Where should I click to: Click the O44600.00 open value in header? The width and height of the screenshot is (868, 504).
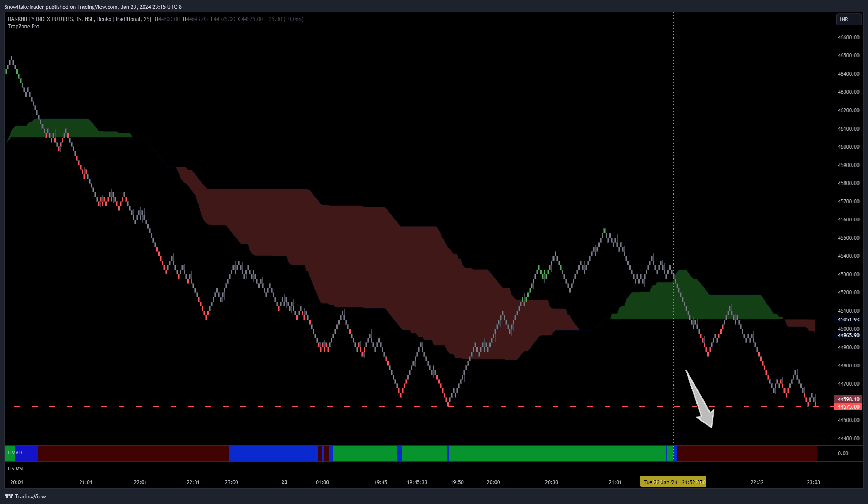(167, 19)
